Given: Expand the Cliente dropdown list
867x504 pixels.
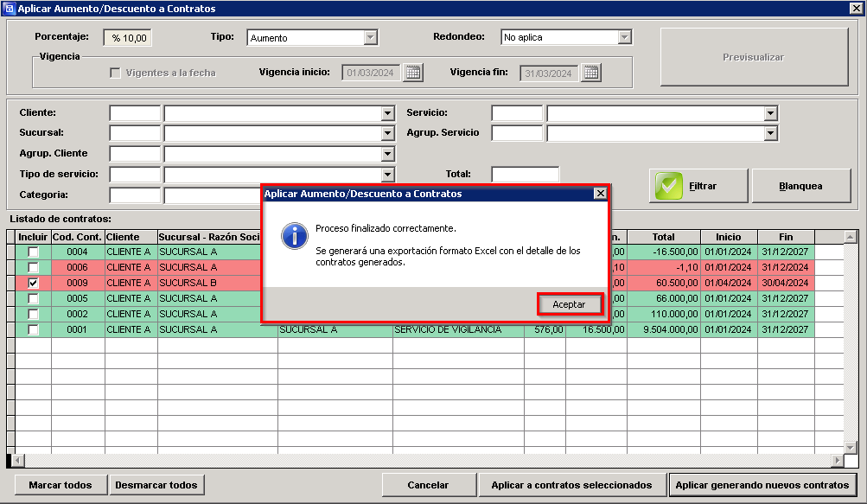Looking at the screenshot, I should (387, 113).
